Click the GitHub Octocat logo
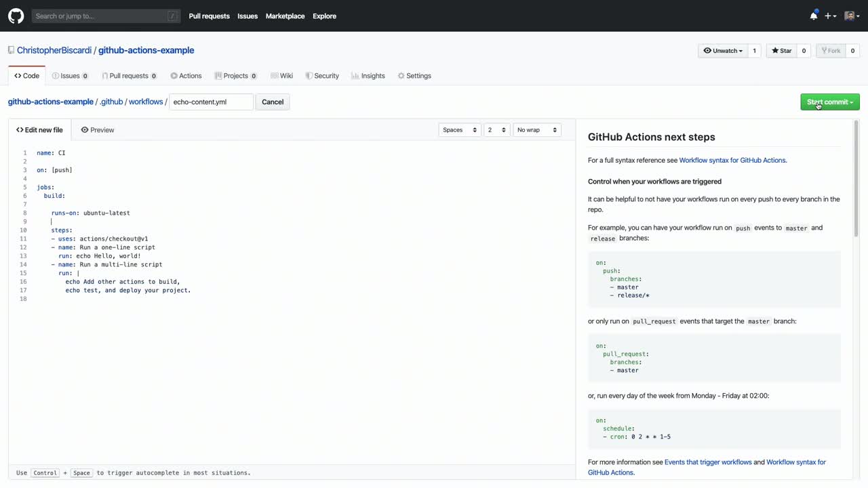The height and width of the screenshot is (488, 868). coord(16,16)
